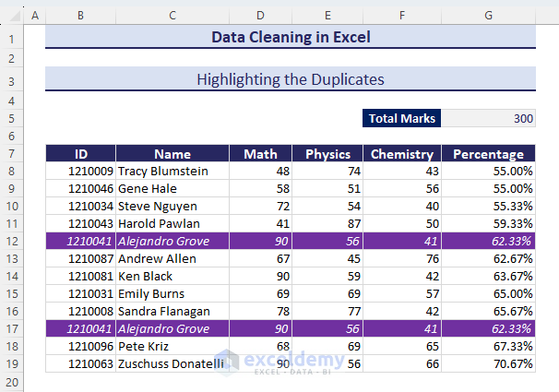The image size is (559, 392).
Task: Click the Total Marks value 300
Action: [x=488, y=118]
